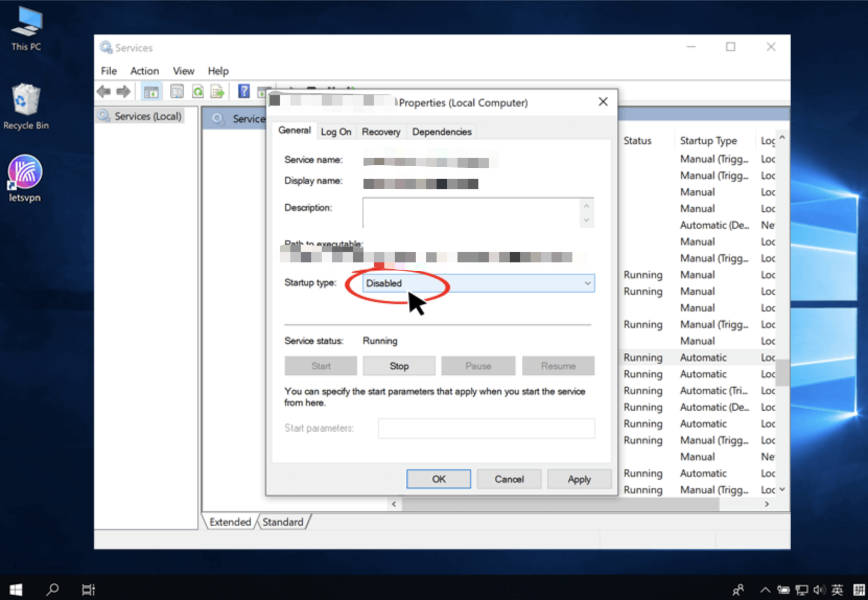Image resolution: width=868 pixels, height=600 pixels.
Task: Click the services list scroll up arrow
Action: click(x=782, y=137)
